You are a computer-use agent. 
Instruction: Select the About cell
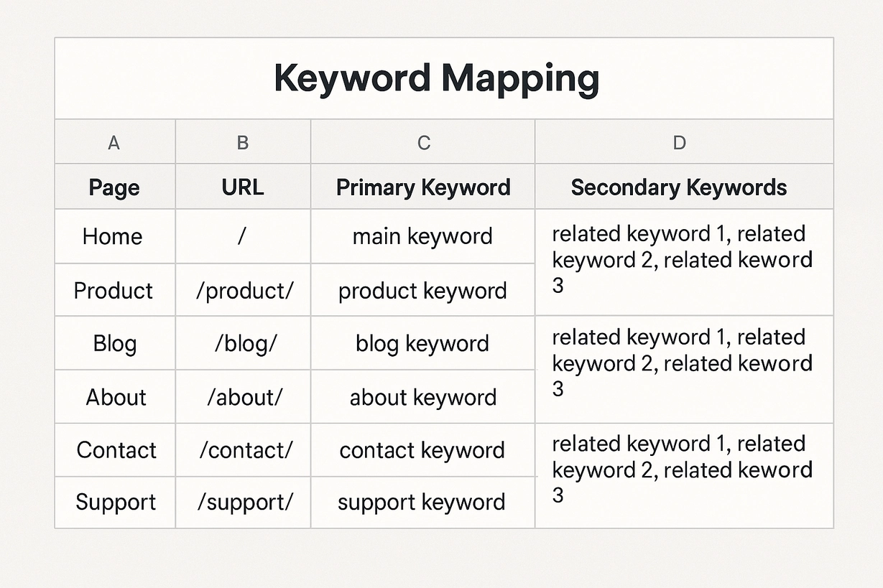(114, 396)
